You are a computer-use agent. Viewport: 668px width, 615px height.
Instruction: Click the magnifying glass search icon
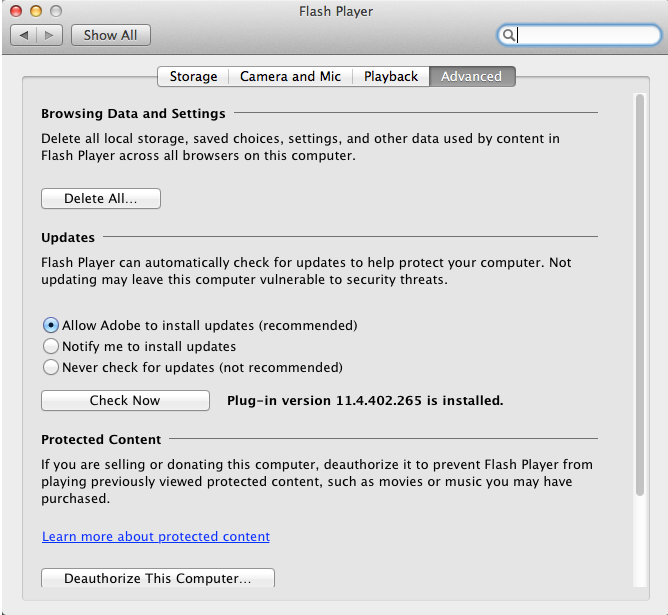click(508, 34)
